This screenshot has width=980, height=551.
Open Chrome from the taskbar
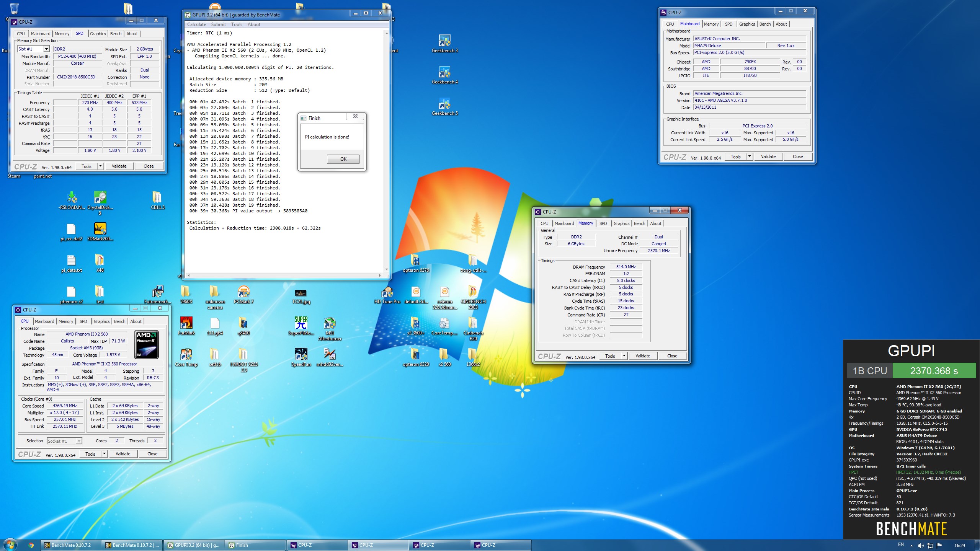coord(31,545)
